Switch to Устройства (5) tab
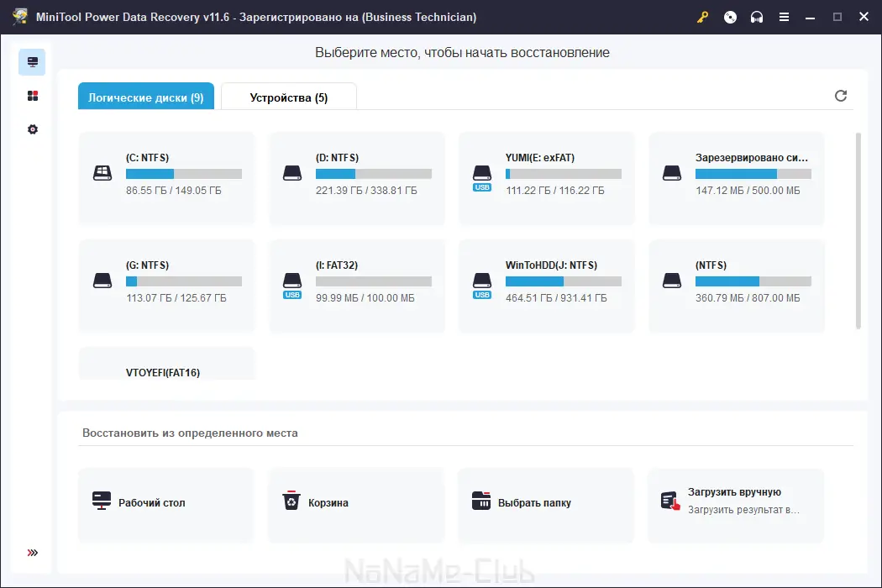Image resolution: width=882 pixels, height=588 pixels. [x=289, y=97]
